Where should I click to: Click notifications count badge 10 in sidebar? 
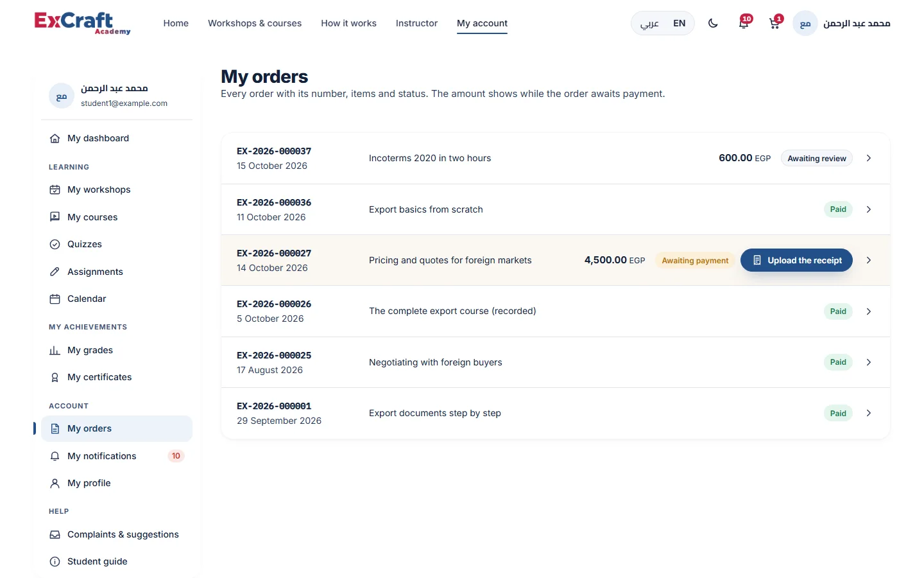pos(176,456)
